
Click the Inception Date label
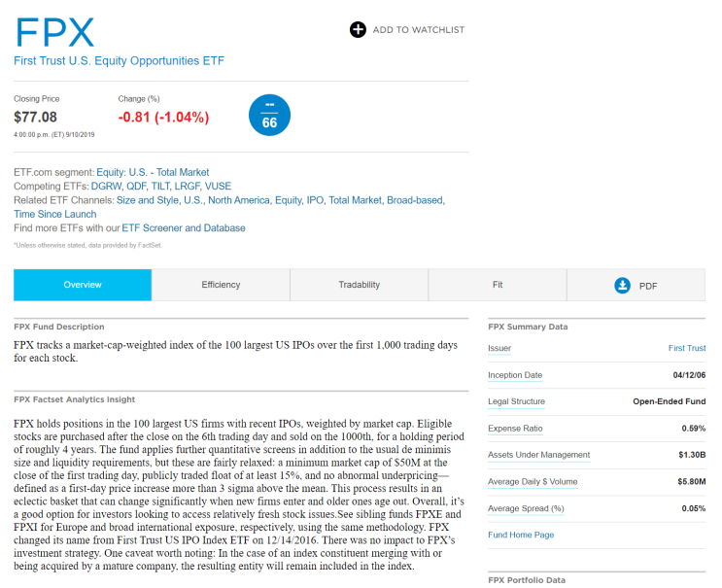515,375
